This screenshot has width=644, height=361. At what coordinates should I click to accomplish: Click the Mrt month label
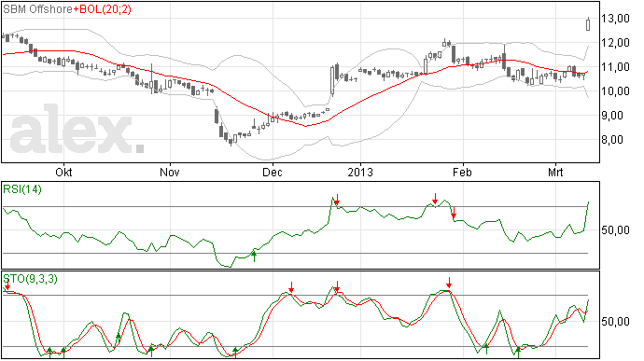click(555, 172)
